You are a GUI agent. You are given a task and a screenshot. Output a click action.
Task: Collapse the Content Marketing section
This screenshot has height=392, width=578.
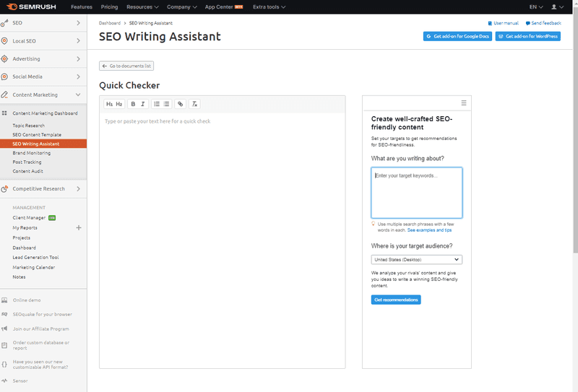pos(78,95)
